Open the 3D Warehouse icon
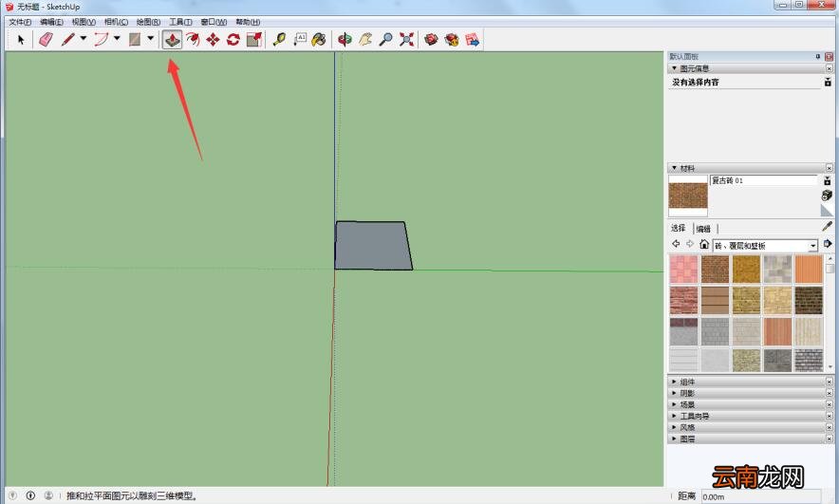Image resolution: width=839 pixels, height=504 pixels. [431, 40]
